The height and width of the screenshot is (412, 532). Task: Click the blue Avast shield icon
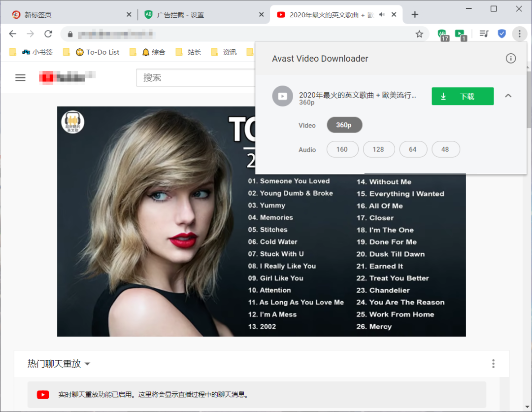click(501, 34)
